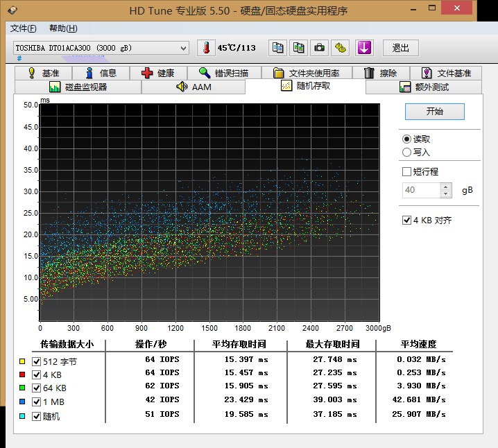Image resolution: width=498 pixels, height=448 pixels.
Task: Switch to the 基准 tab
Action: pyautogui.click(x=43, y=73)
